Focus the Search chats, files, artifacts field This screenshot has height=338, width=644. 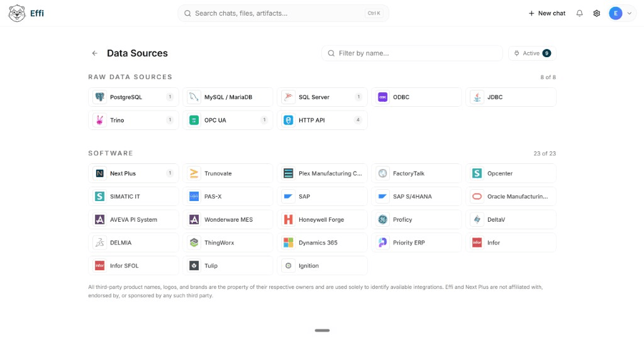(283, 13)
